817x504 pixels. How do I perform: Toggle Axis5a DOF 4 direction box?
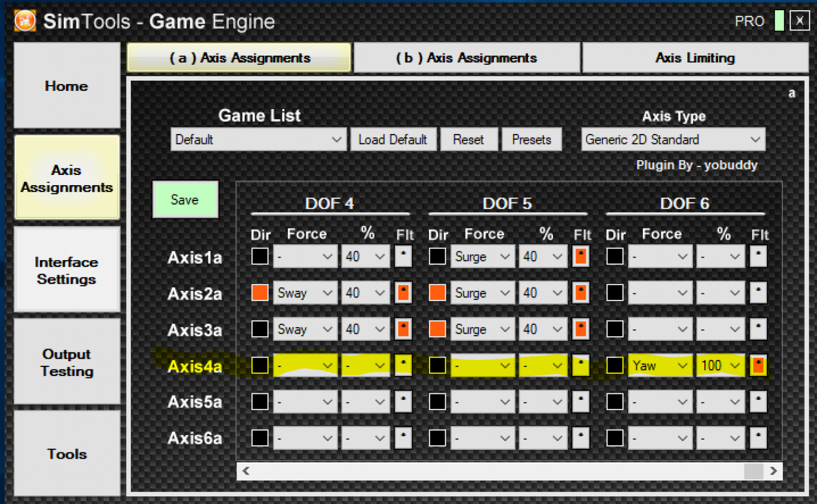click(260, 401)
